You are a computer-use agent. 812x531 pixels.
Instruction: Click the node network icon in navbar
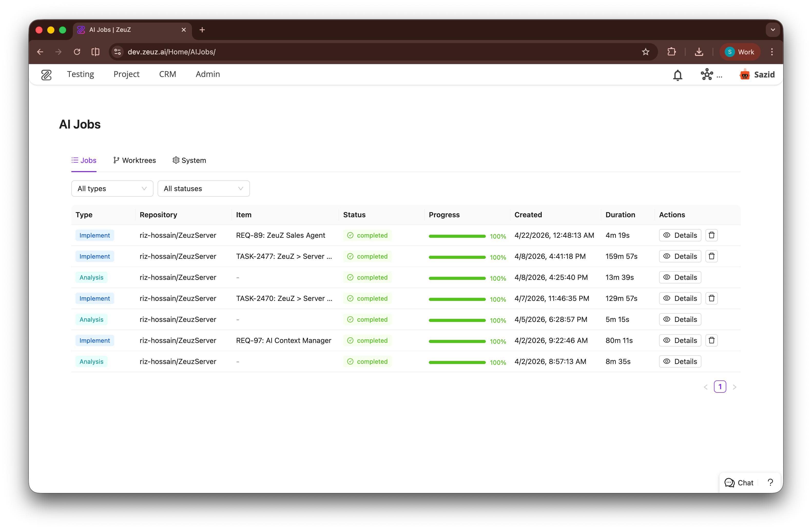point(707,74)
